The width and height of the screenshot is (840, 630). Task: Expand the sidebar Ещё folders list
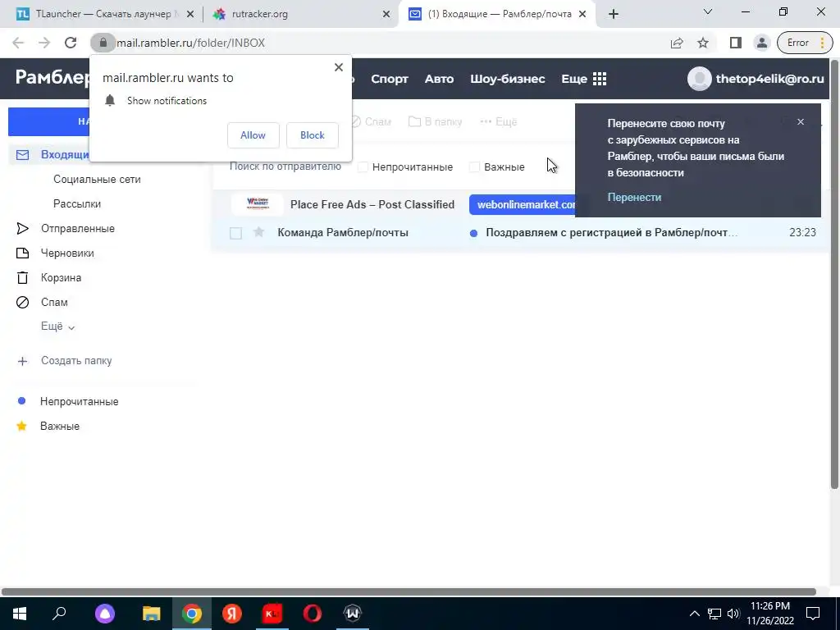point(58,326)
